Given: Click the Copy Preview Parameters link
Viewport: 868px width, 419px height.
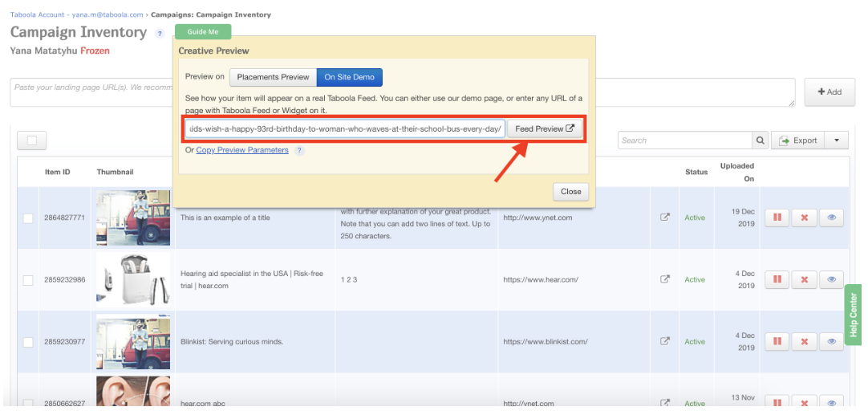Looking at the screenshot, I should [x=242, y=150].
